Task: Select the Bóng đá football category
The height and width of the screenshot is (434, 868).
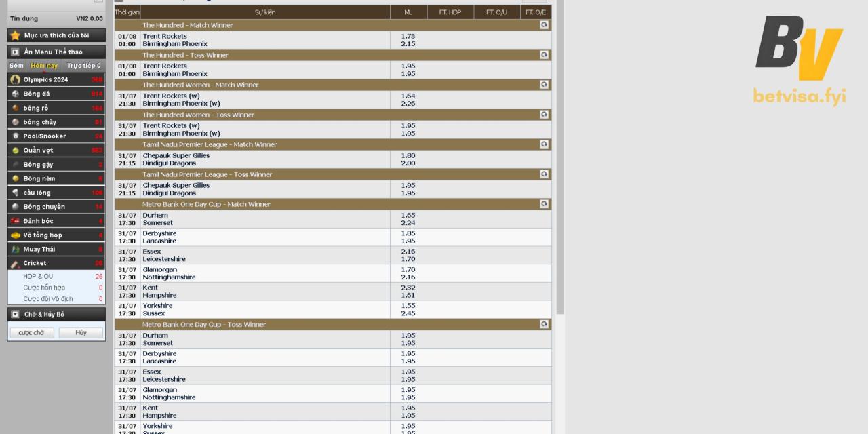Action: pyautogui.click(x=37, y=94)
